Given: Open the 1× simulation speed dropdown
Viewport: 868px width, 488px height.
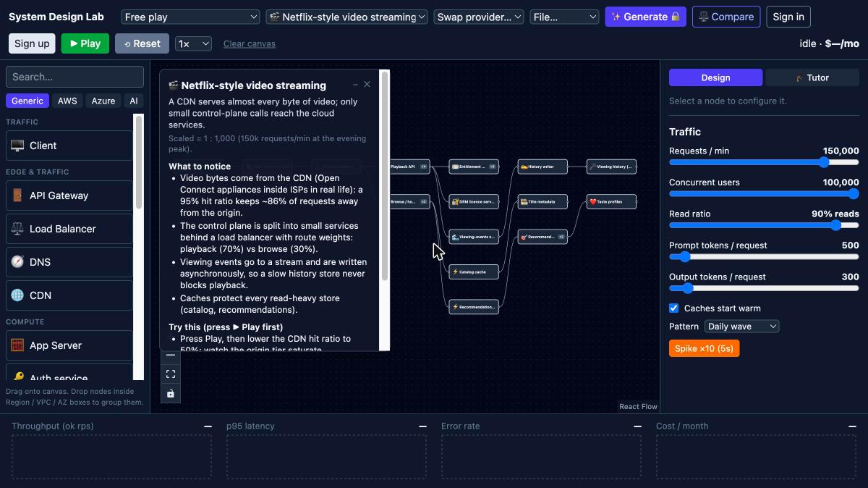Looking at the screenshot, I should point(193,43).
